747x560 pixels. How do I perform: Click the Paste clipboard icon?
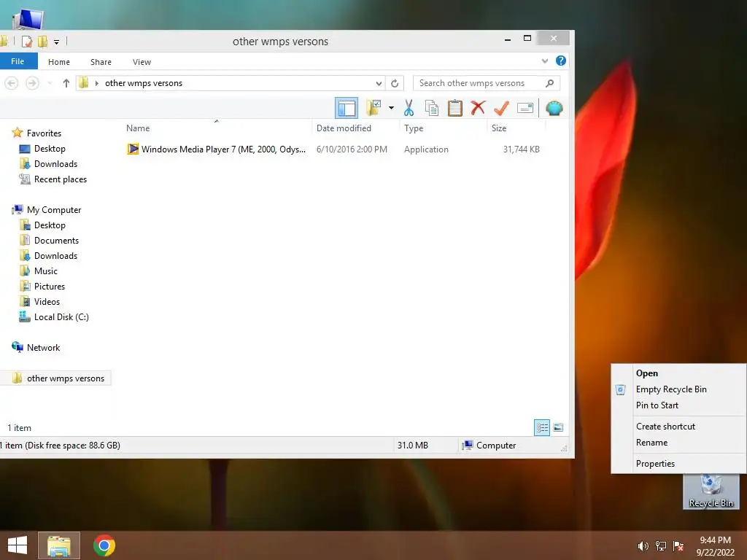point(455,108)
